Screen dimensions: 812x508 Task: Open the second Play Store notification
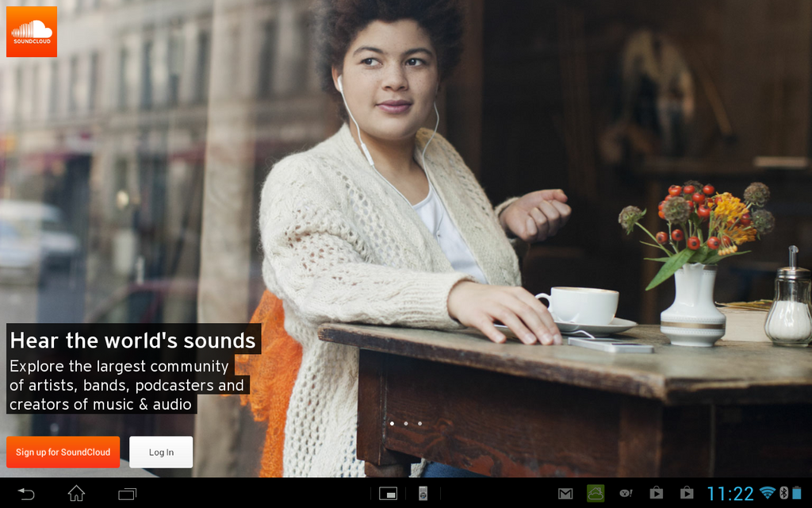[687, 493]
